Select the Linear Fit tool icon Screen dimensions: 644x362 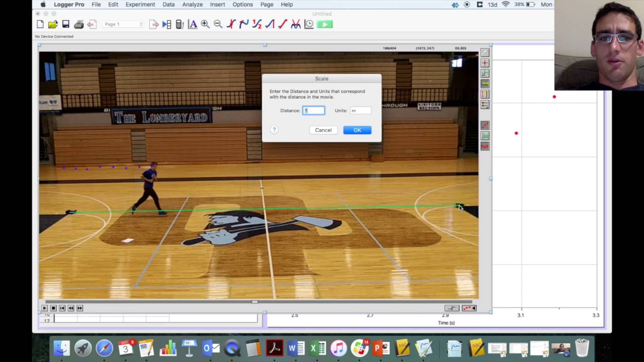point(283,24)
